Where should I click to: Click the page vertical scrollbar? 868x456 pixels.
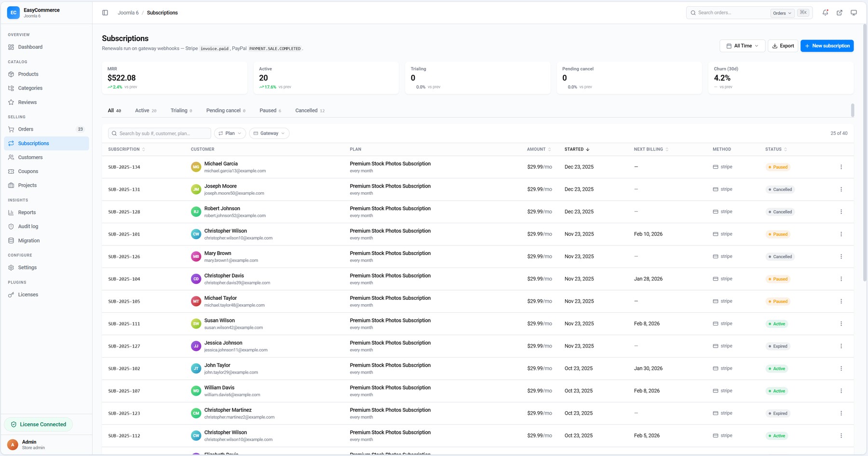tap(865, 152)
